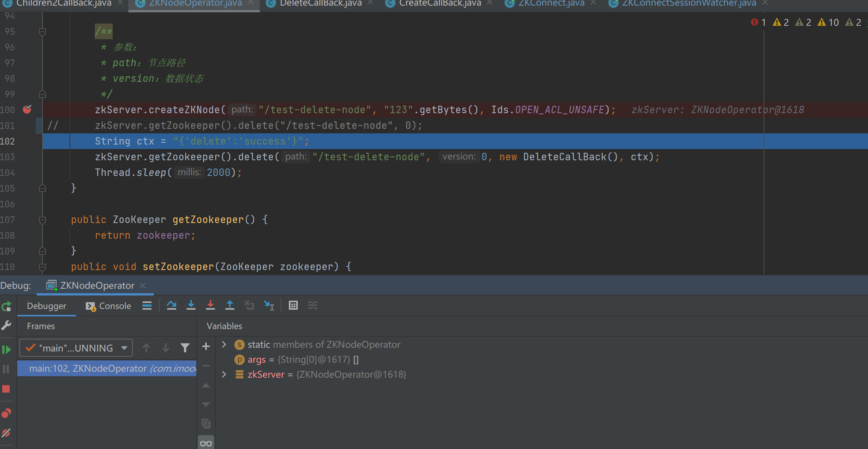Switch to the Console tab
The image size is (868, 449).
coord(108,306)
